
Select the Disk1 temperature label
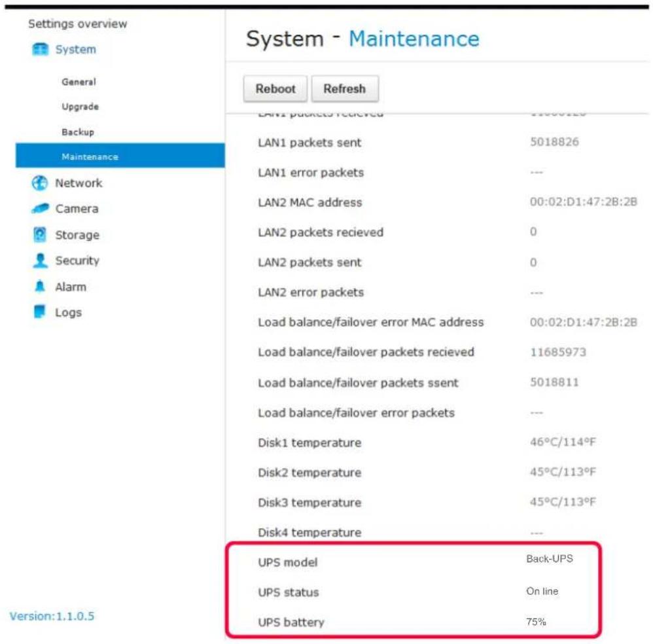click(309, 442)
